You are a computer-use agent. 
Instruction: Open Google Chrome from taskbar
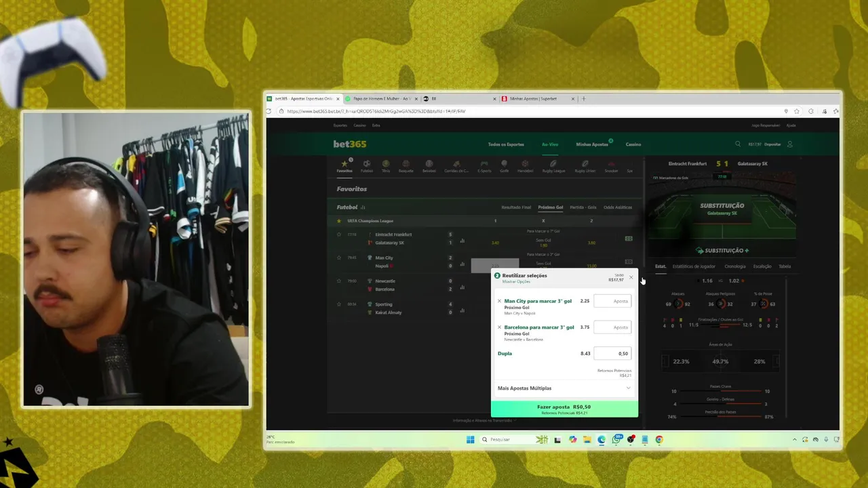pyautogui.click(x=658, y=439)
